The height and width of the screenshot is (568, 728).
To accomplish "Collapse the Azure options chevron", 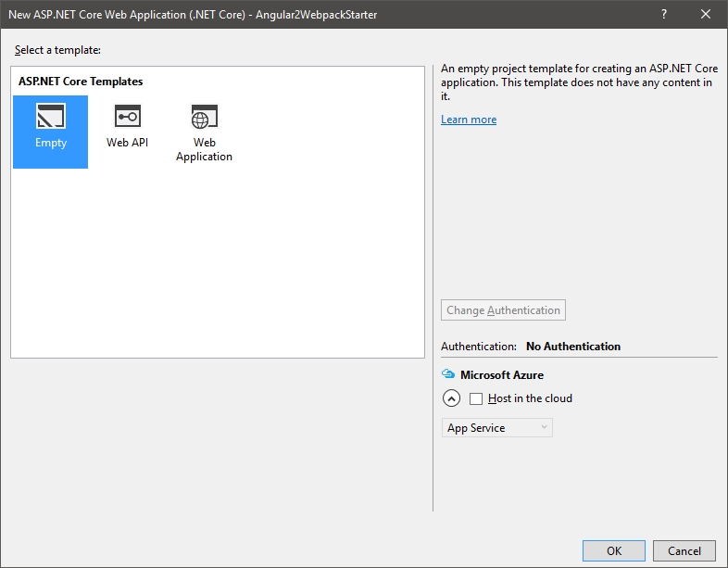I will point(451,398).
